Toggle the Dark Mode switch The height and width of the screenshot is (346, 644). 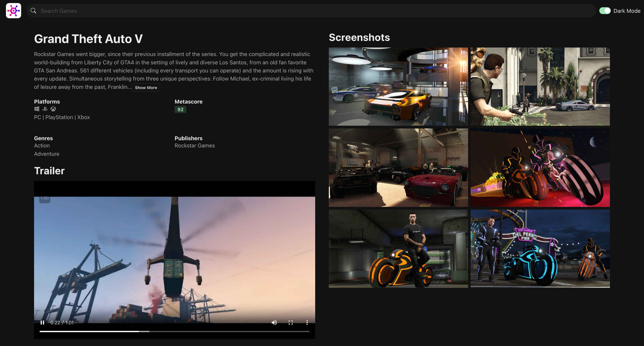point(605,11)
